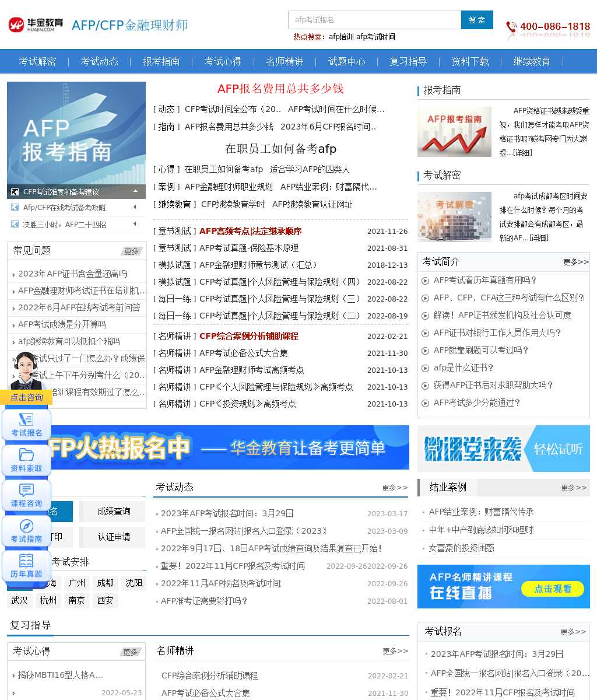597x700 pixels.
Task: Open AFP准考证需要彩打吗？ news item
Action: tap(204, 601)
